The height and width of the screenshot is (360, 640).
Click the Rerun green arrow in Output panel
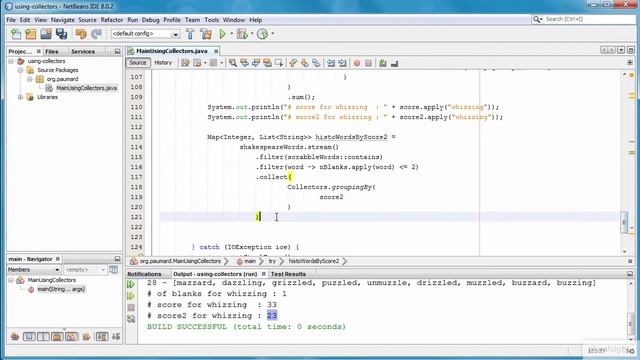131,284
